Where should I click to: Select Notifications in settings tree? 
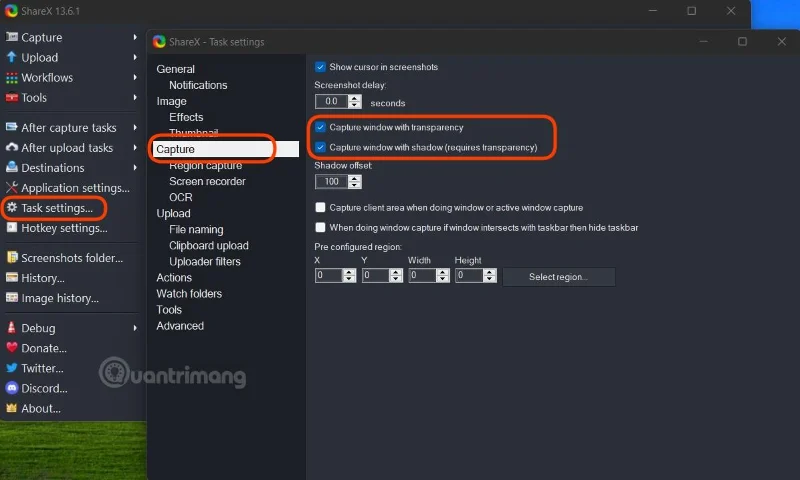pyautogui.click(x=198, y=85)
